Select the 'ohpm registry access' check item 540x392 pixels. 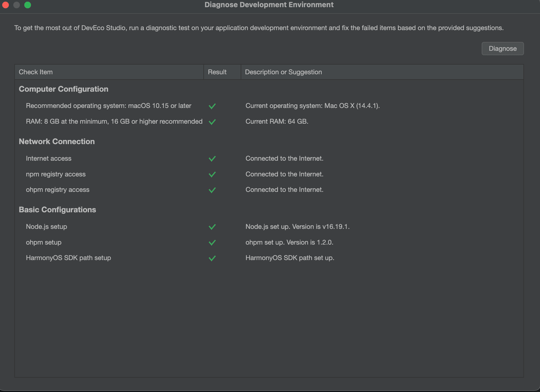point(58,190)
